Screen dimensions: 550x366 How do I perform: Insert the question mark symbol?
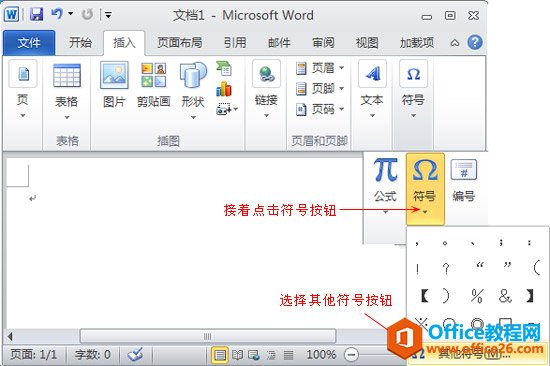click(x=445, y=269)
